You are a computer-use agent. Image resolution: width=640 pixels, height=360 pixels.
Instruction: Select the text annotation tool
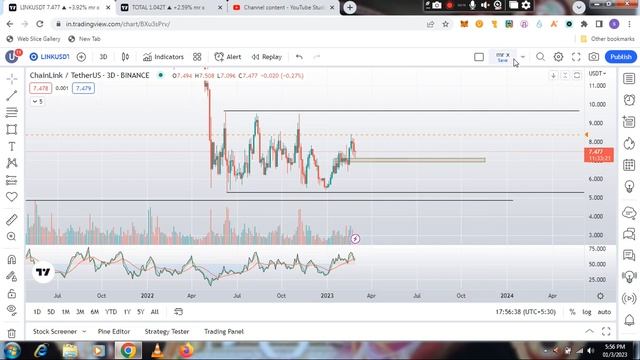point(12,146)
